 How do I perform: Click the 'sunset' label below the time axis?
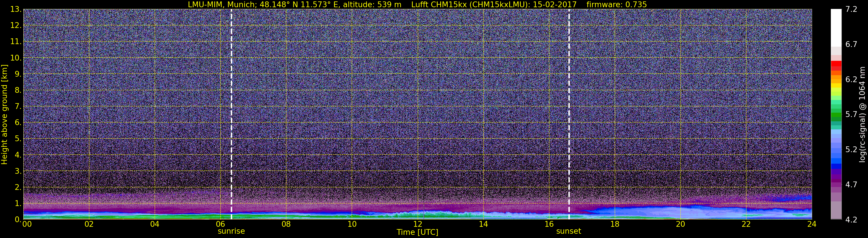coord(569,231)
